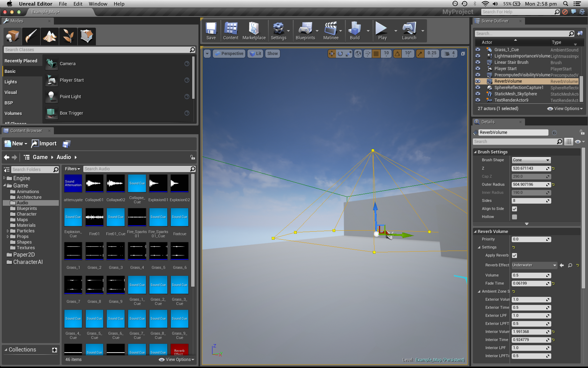Select the rotate gizmo tool in viewport
Viewport: 588px width, 368px height.
click(x=340, y=53)
